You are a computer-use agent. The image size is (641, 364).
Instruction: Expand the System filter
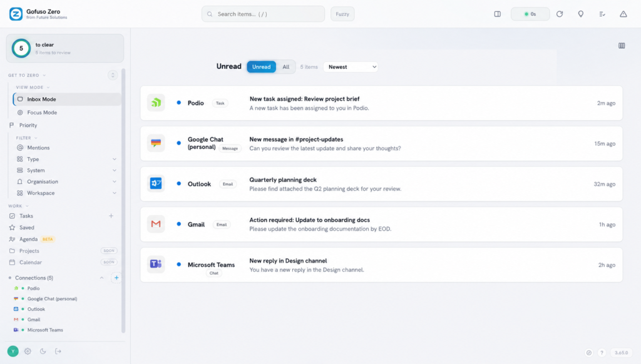tap(115, 170)
